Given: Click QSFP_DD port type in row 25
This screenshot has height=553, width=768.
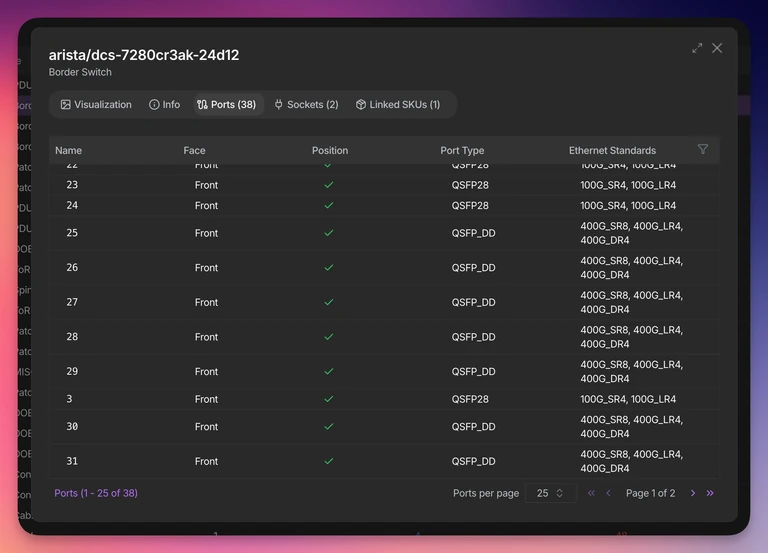Looking at the screenshot, I should (x=473, y=233).
